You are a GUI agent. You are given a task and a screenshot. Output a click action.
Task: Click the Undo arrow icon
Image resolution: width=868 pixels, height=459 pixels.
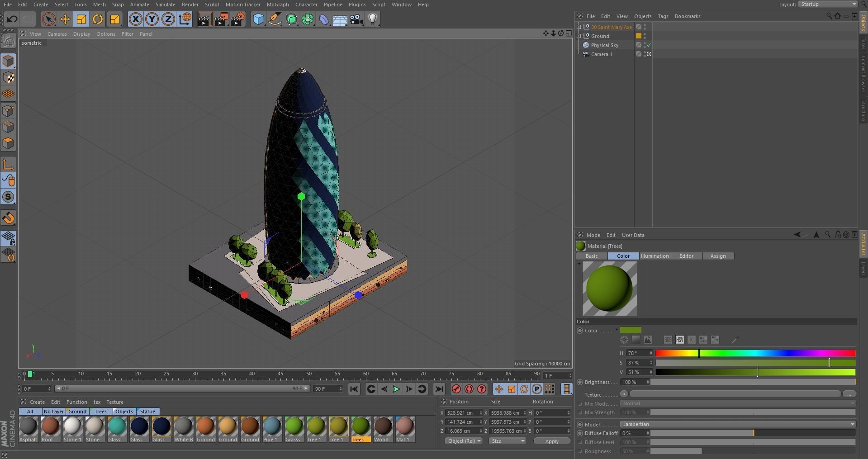point(12,19)
